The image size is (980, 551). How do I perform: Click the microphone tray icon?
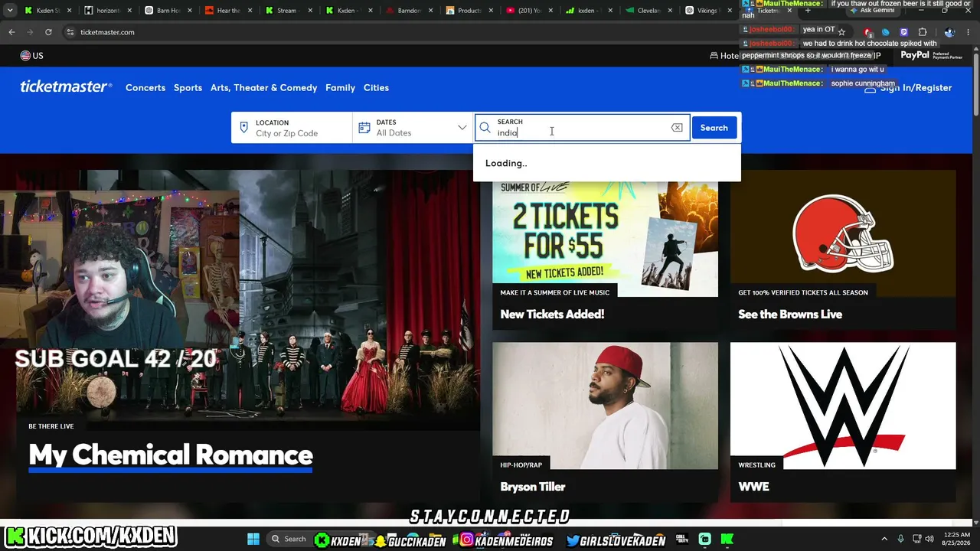901,539
